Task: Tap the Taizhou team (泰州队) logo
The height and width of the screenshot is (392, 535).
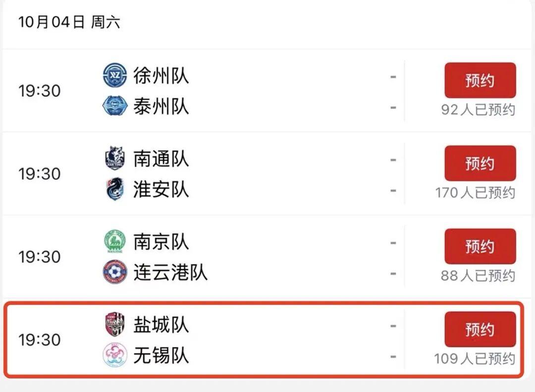Action: click(x=115, y=106)
